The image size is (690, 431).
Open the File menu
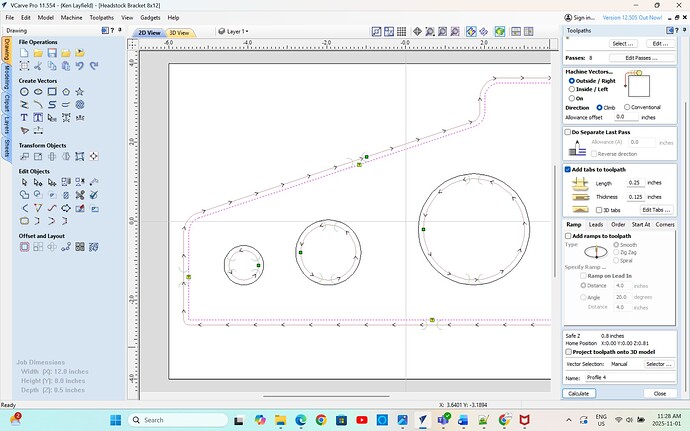point(10,18)
